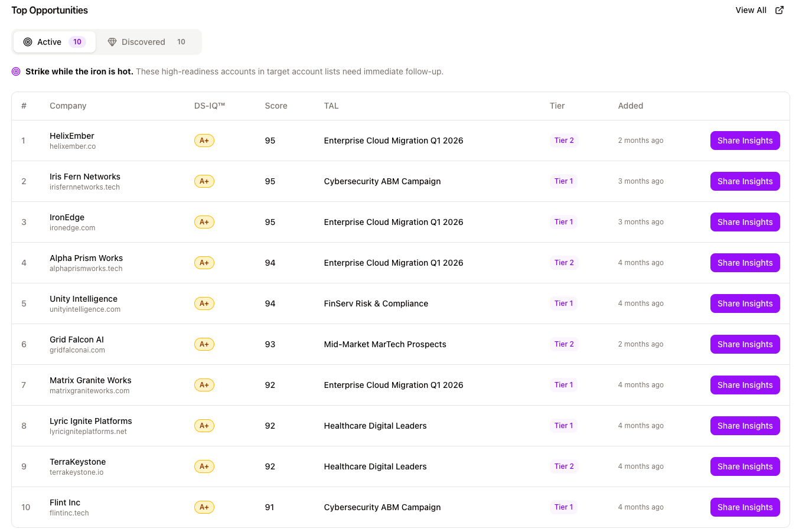799x532 pixels.
Task: Open the Unity Intelligence company name
Action: [x=83, y=299]
